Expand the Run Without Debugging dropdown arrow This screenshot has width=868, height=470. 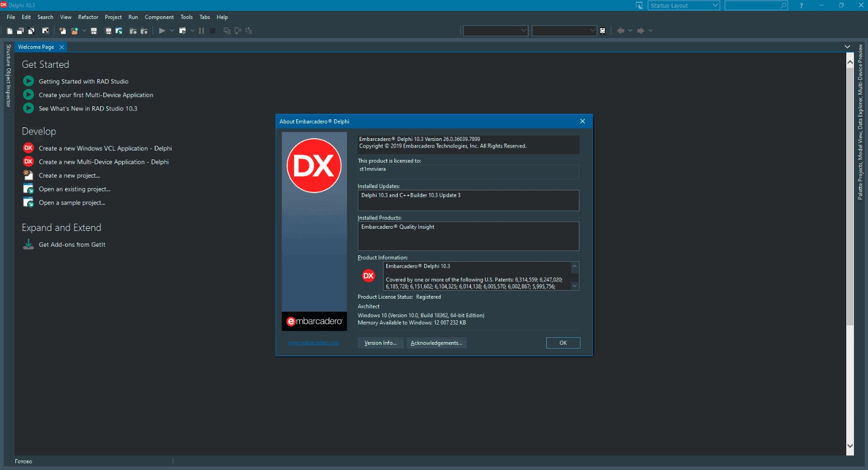(x=192, y=31)
